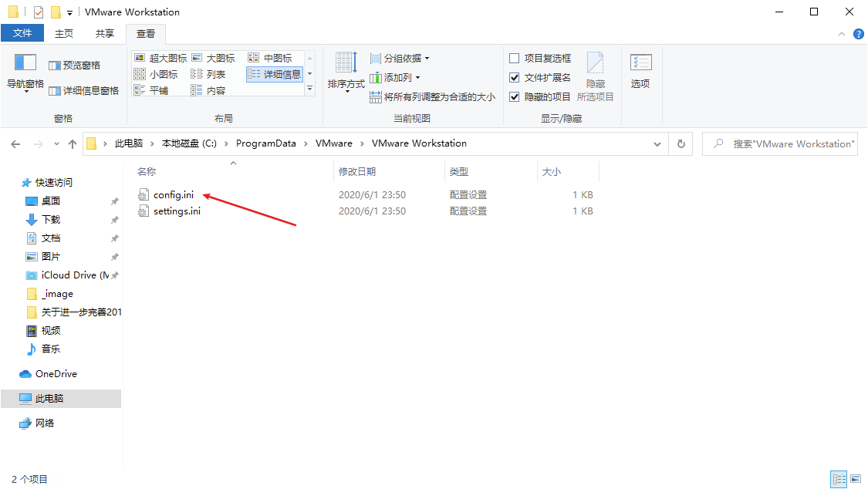Toggle File name extensions (文件扩展名) checkbox
868x489 pixels.
coord(515,77)
